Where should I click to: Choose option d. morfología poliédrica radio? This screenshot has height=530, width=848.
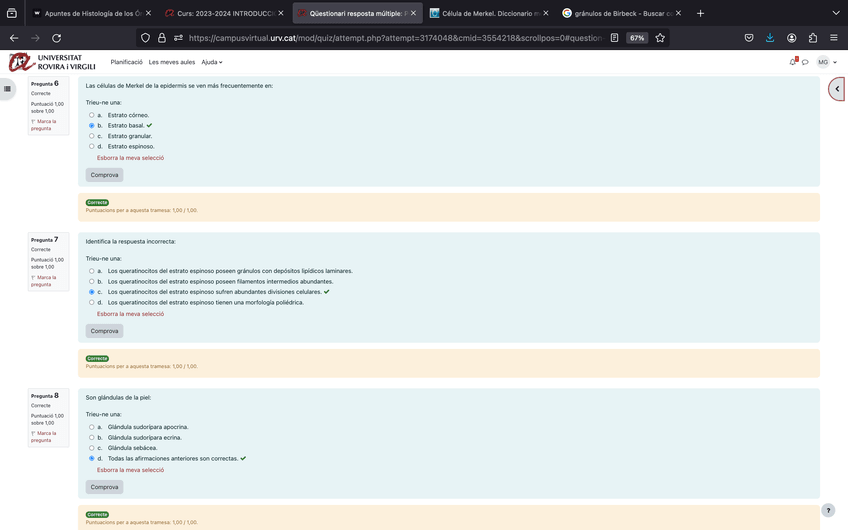[92, 302]
